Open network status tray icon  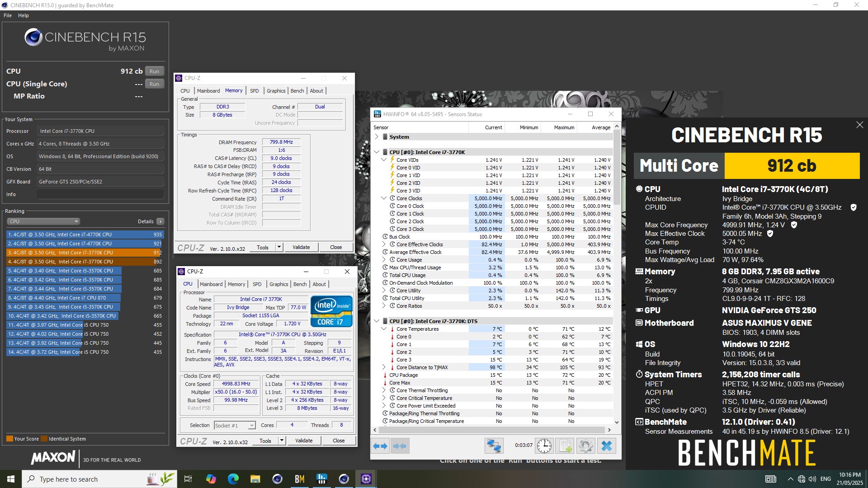point(801,479)
